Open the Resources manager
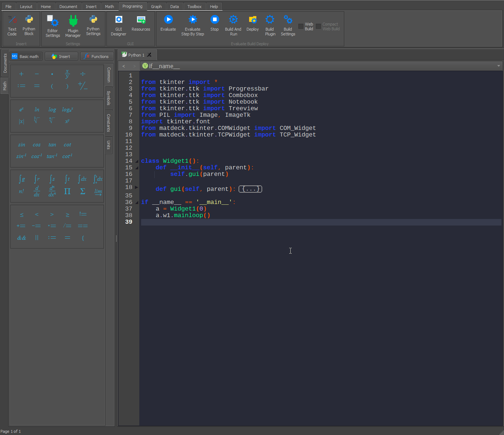The height and width of the screenshot is (435, 504). 141,20
